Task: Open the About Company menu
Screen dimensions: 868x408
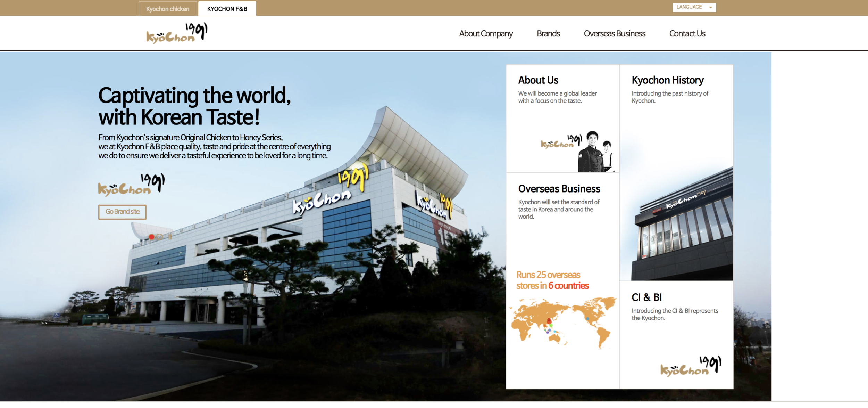Action: [486, 34]
